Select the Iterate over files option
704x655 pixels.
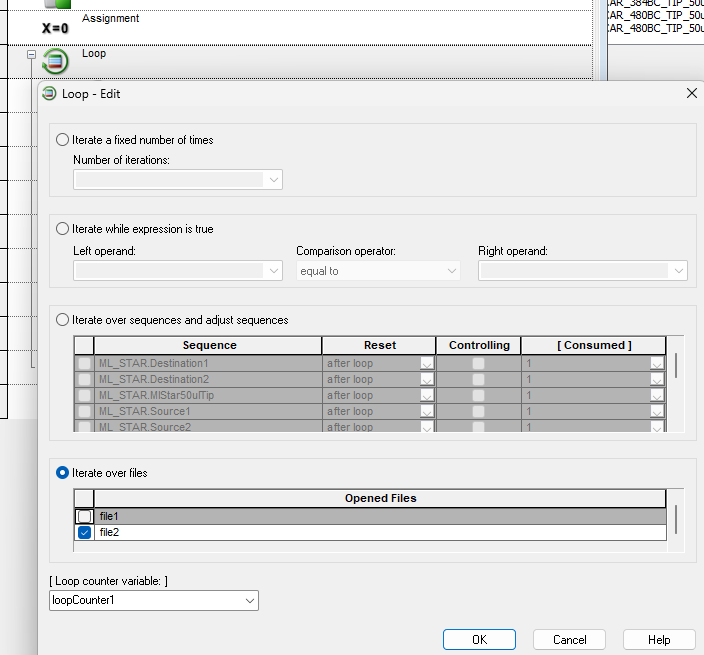coord(63,472)
